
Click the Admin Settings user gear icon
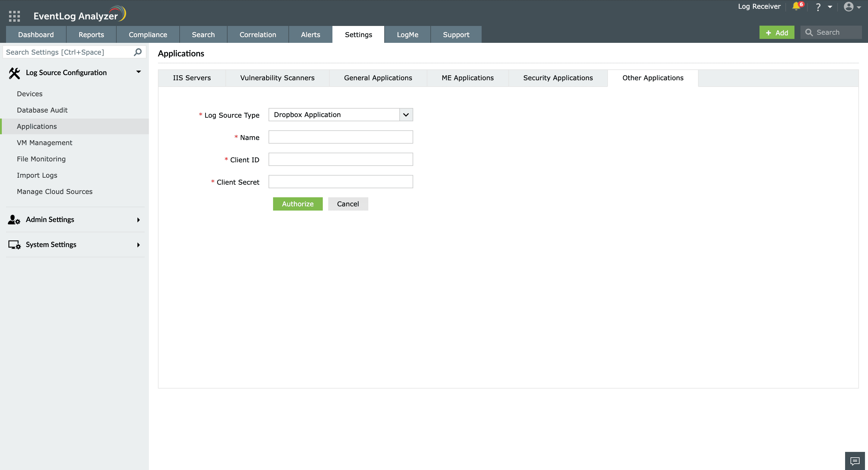click(14, 220)
